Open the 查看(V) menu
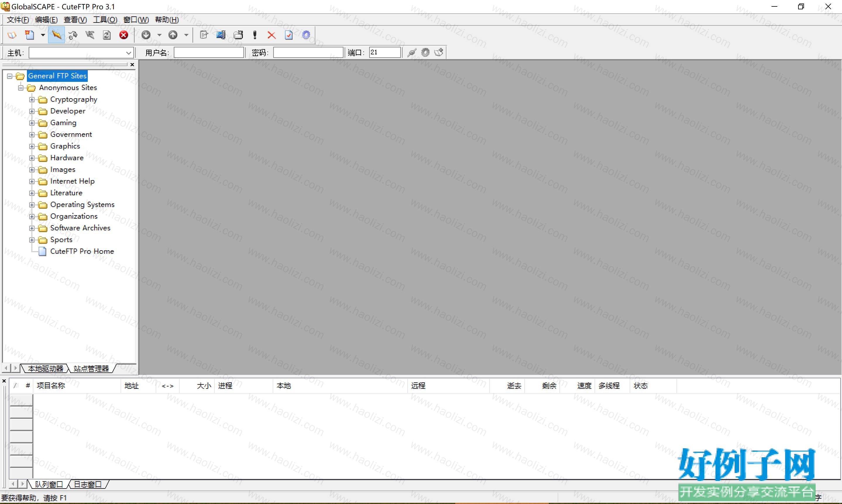Viewport: 842px width, 504px height. 75,20
